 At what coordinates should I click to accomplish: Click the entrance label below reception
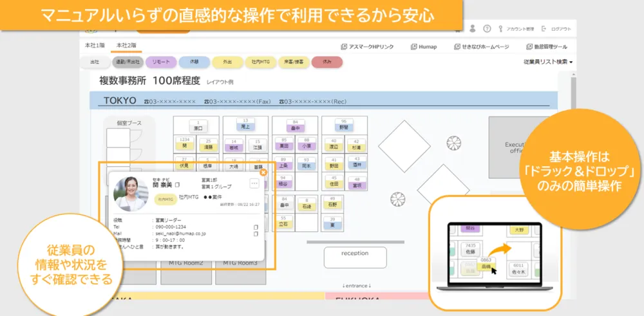click(356, 286)
